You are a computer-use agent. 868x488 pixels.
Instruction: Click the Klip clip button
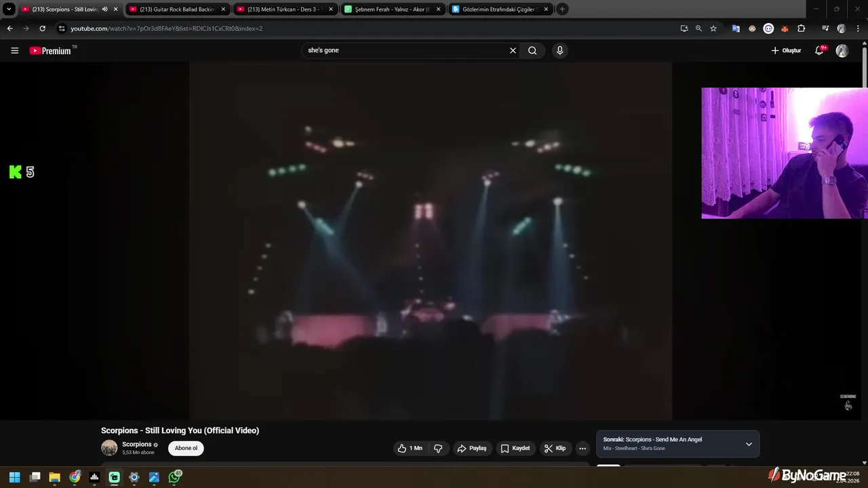click(x=555, y=448)
